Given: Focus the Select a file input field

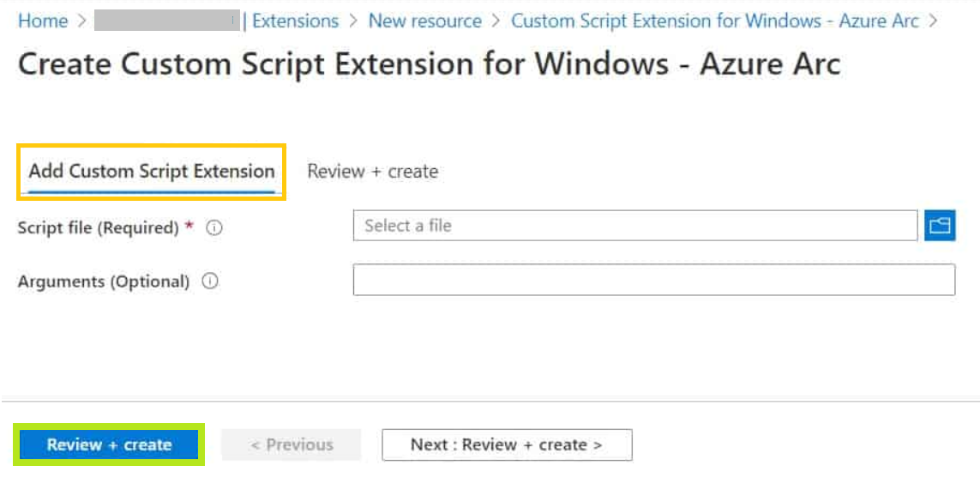Looking at the screenshot, I should pos(635,225).
